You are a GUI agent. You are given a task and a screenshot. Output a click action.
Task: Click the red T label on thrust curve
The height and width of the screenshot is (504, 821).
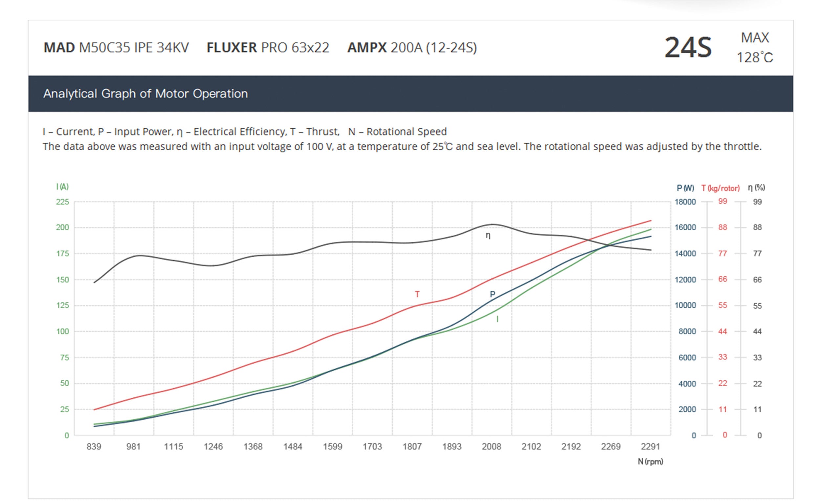(x=417, y=294)
